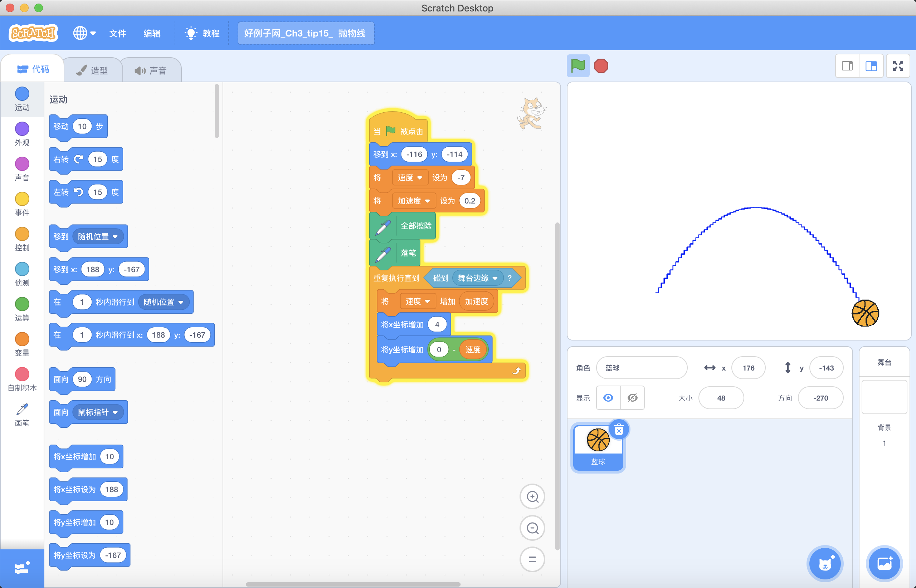The width and height of the screenshot is (916, 588).
Task: Click the workspace horizontal scrollbar
Action: coord(353,584)
